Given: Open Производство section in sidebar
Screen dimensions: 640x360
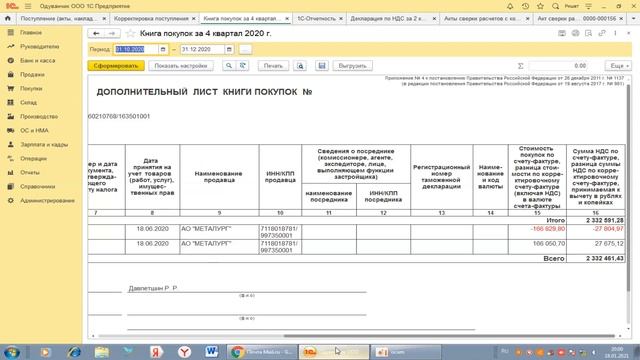Looking at the screenshot, I should (x=39, y=116).
